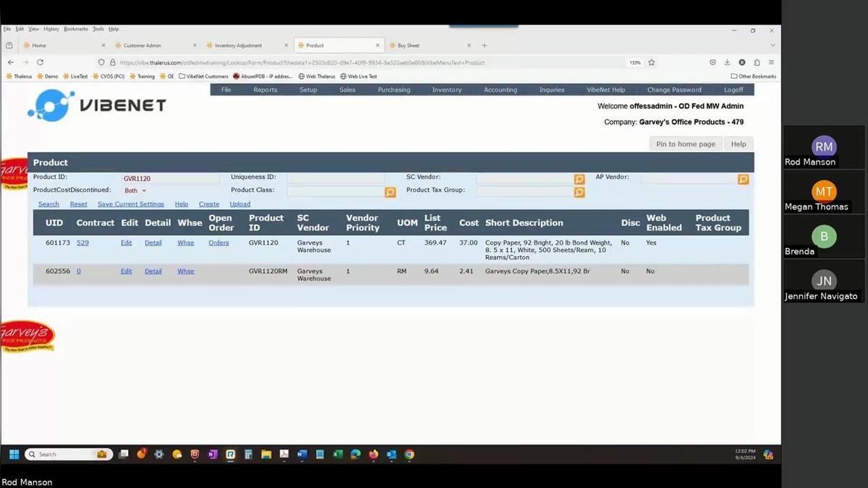Viewport: 868px width, 488px height.
Task: Launch Chrome from Windows taskbar
Action: tap(409, 455)
